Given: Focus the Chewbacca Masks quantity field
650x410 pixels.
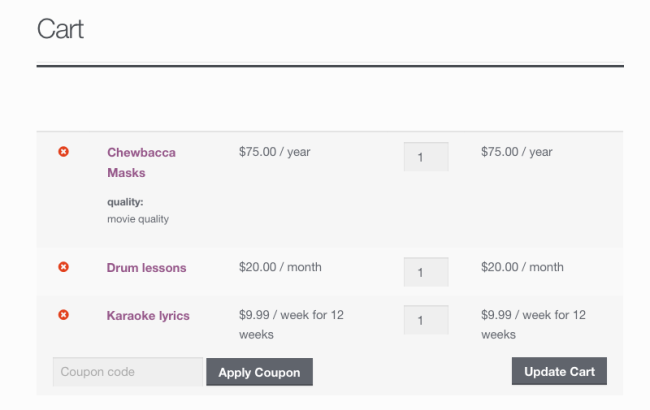Looking at the screenshot, I should (x=426, y=157).
